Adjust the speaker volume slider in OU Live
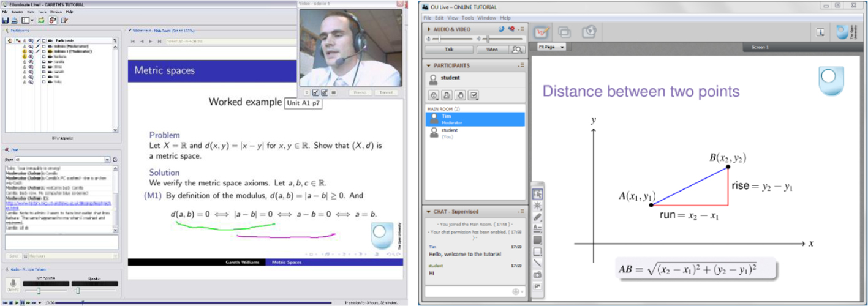This screenshot has width=868, height=306. (x=488, y=39)
